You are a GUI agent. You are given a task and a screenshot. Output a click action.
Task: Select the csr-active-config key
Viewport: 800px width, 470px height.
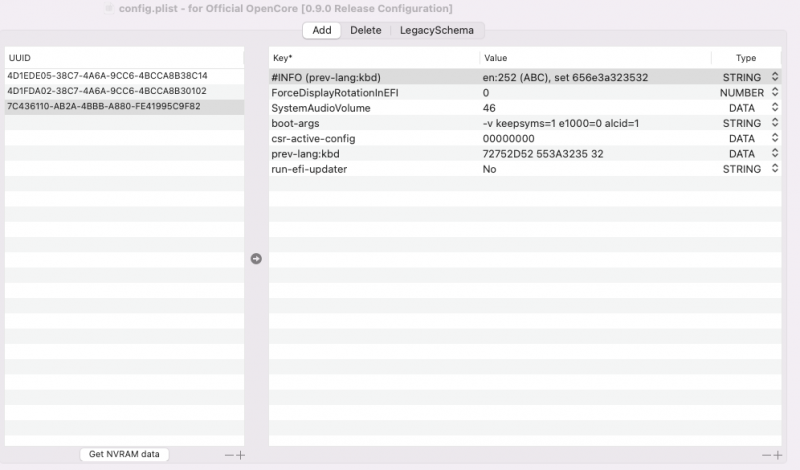(313, 139)
